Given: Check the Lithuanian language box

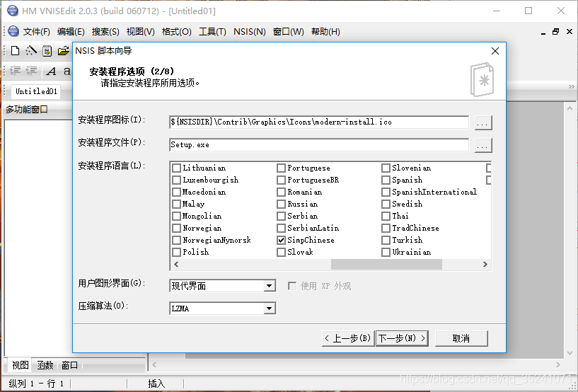Looking at the screenshot, I should pyautogui.click(x=177, y=168).
